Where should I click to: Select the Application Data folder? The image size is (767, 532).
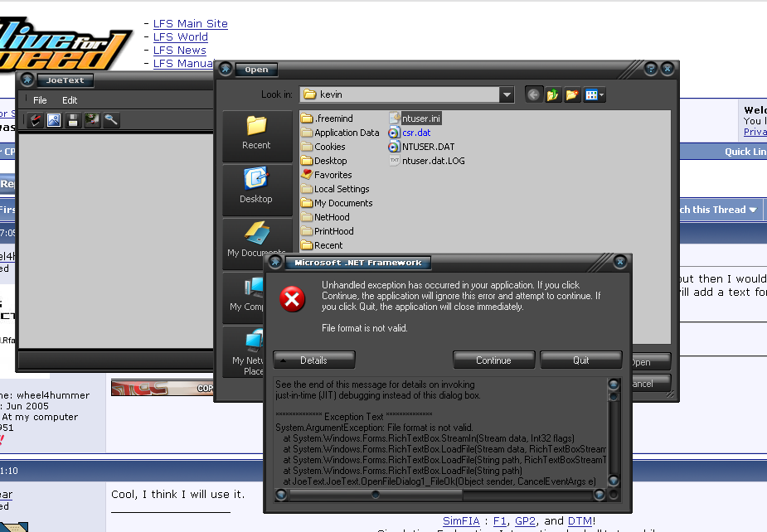[341, 133]
